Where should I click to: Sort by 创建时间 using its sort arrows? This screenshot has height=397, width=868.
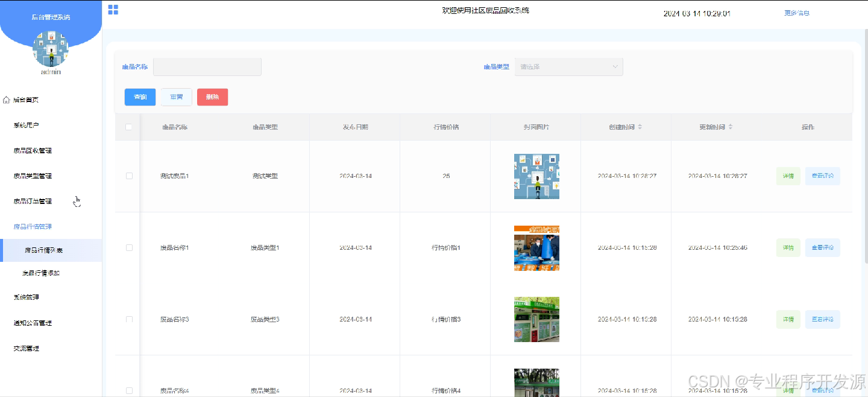(x=640, y=127)
